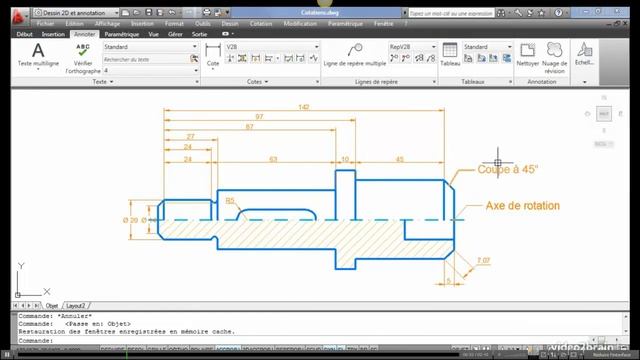Start the Cote dimension tool
640x360 pixels.
(213, 55)
